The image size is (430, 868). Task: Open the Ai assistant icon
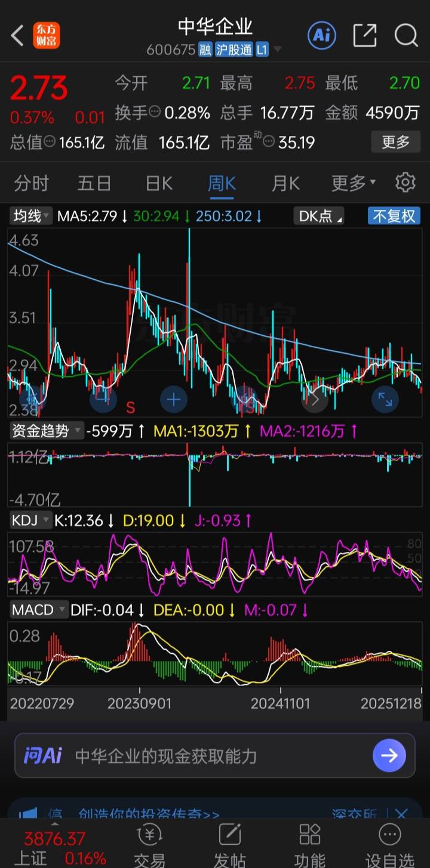[321, 35]
